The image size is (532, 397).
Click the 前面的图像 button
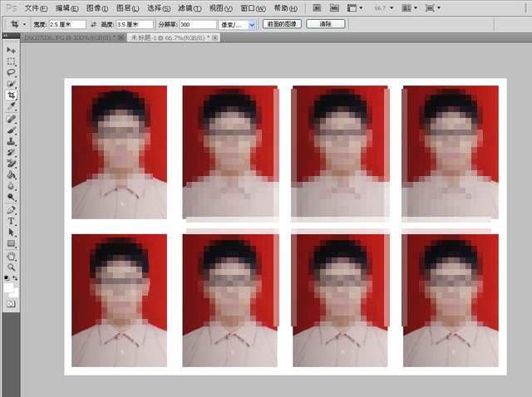(x=282, y=24)
